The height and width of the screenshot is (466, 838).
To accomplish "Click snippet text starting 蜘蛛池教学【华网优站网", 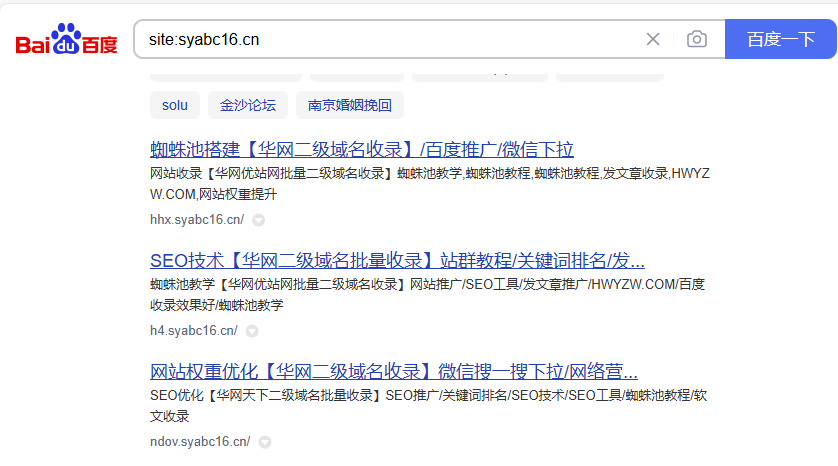I will pos(428,294).
